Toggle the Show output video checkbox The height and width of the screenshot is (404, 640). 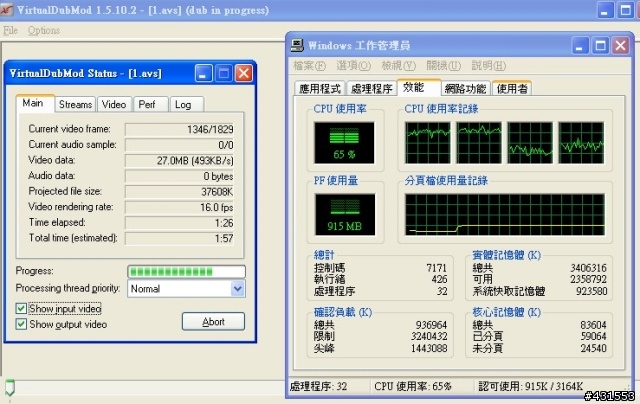[x=21, y=324]
